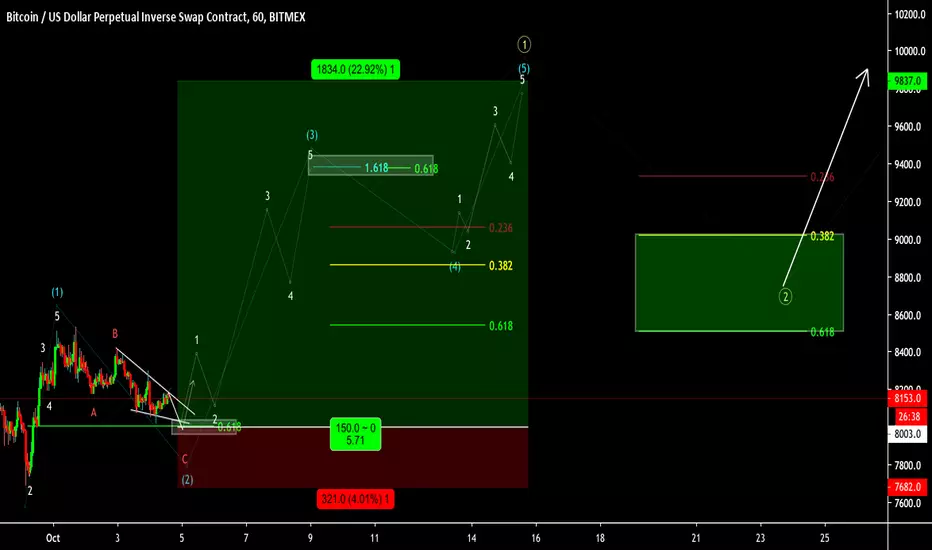
Task: Select the red 321.0 (4.01%) stop-loss label
Action: pyautogui.click(x=355, y=499)
